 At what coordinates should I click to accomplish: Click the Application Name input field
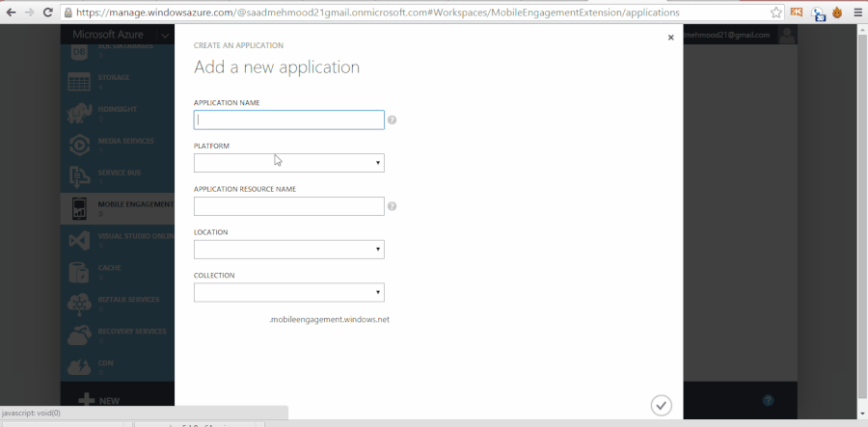coord(288,120)
